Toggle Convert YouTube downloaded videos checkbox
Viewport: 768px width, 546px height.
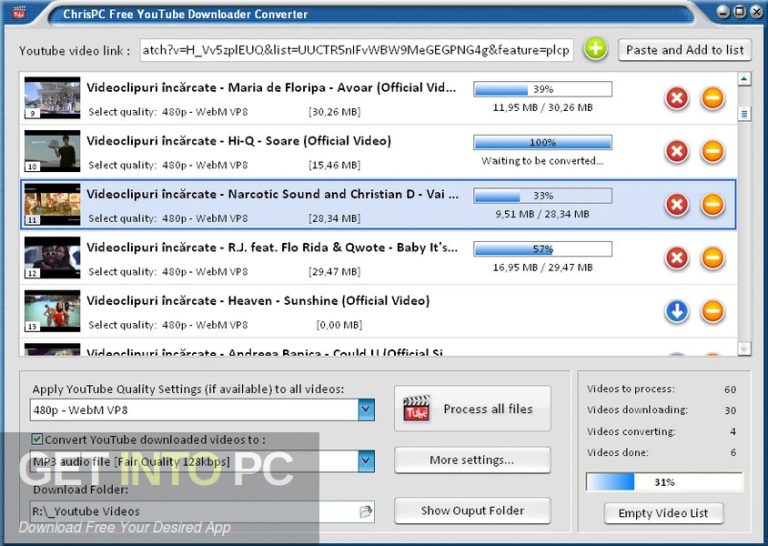[37, 439]
